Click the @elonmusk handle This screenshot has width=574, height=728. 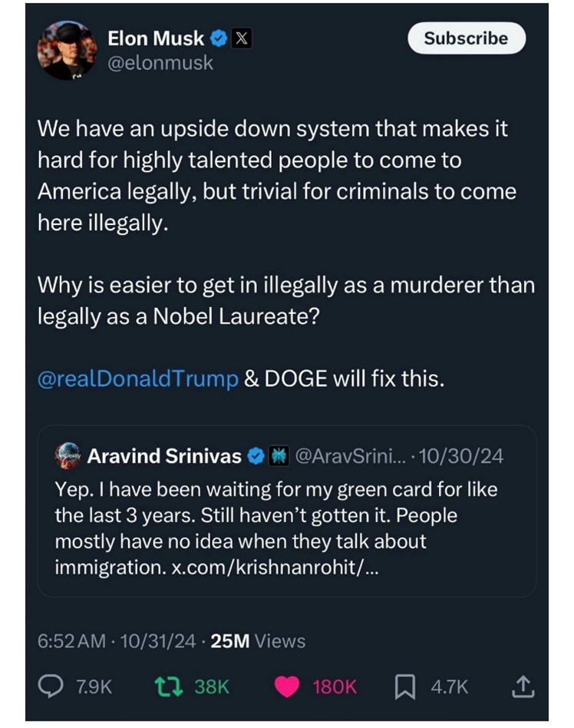tap(160, 64)
